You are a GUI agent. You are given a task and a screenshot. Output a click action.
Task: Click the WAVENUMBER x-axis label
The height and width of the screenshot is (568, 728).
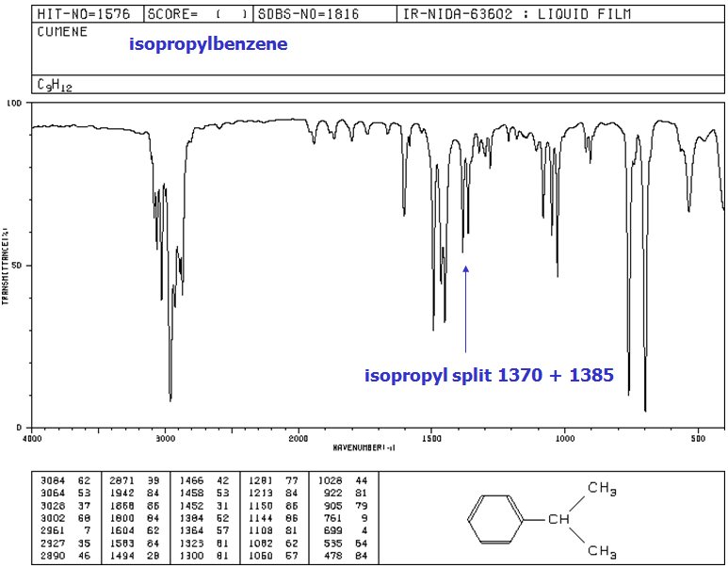point(367,446)
